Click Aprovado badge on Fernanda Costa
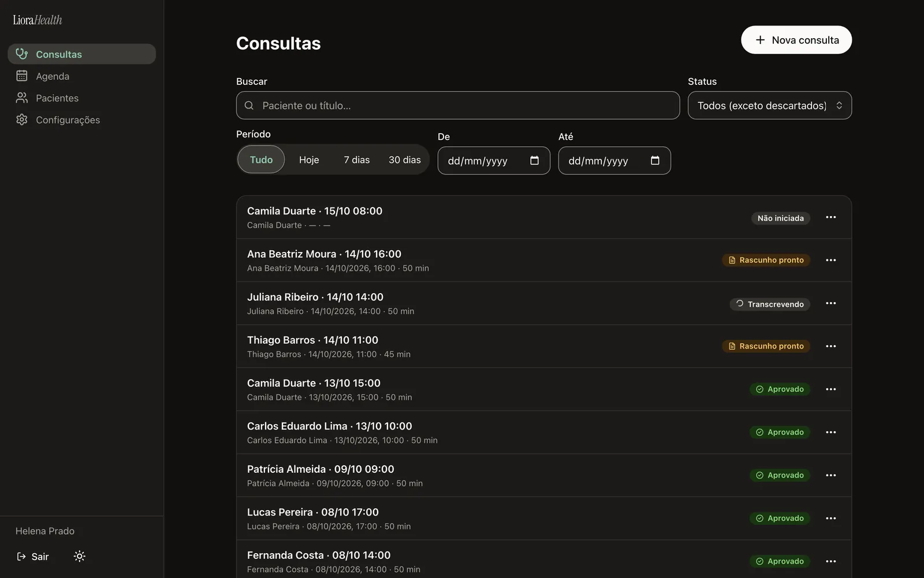 [x=780, y=561]
